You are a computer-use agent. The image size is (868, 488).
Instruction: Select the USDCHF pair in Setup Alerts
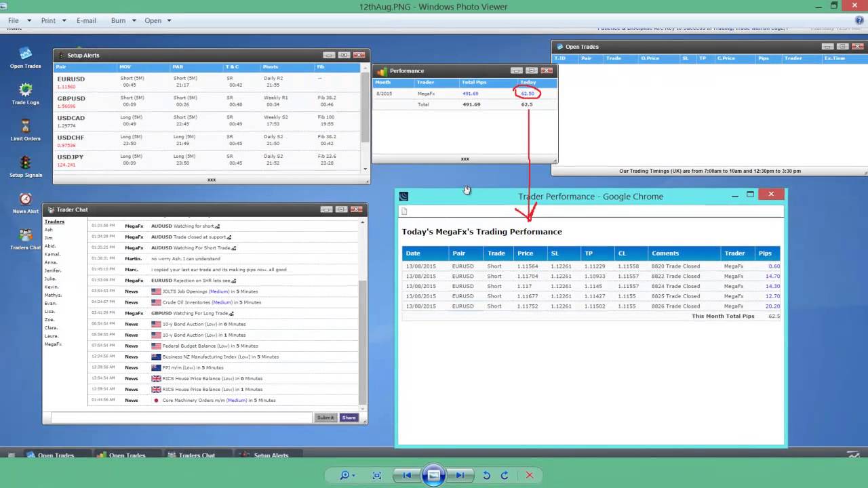pos(71,138)
